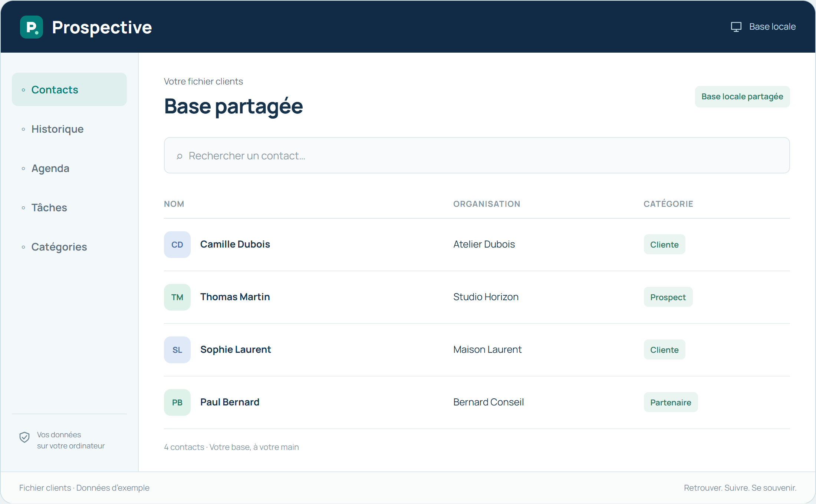Click 'Fichier clients · Données d'exemple' footer text

84,488
